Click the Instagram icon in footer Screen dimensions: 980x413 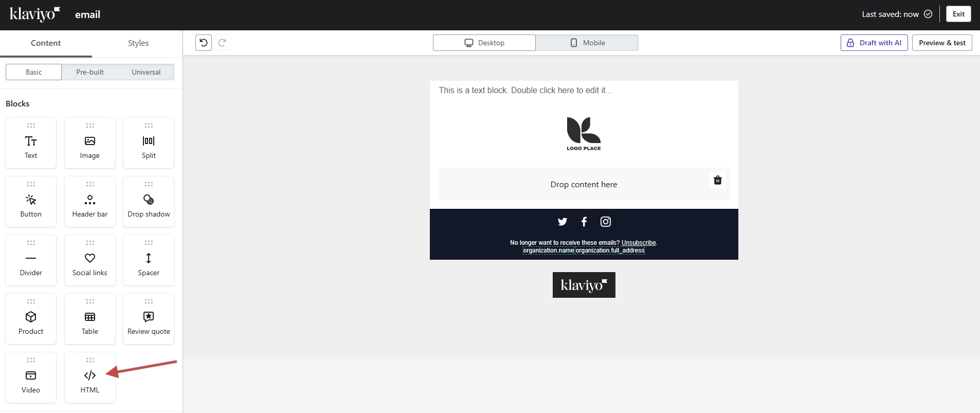point(606,222)
